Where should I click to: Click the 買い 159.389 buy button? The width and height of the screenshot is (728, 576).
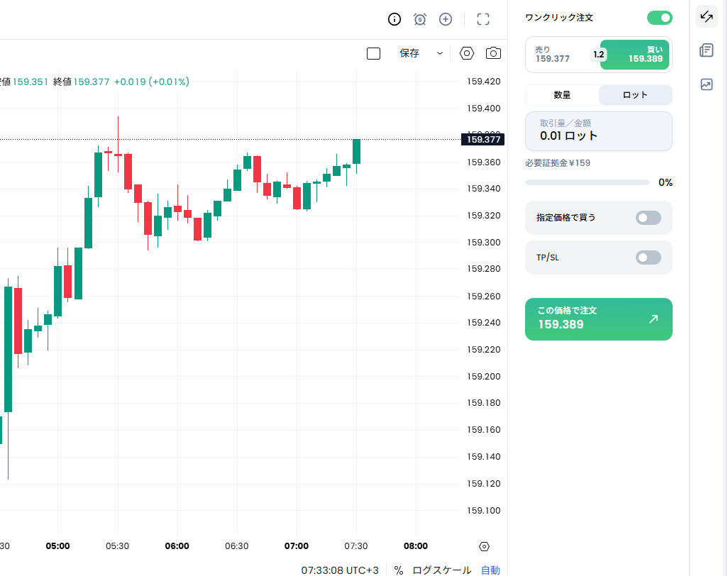(634, 55)
